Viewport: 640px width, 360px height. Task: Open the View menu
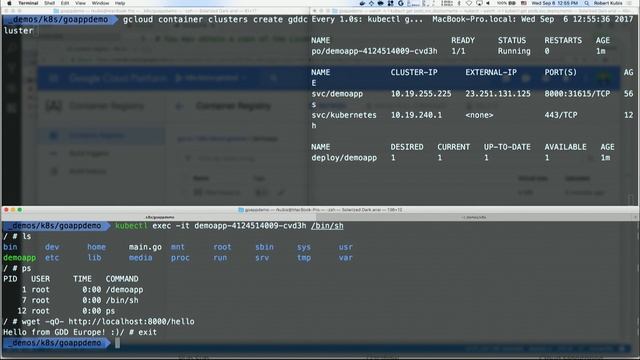click(80, 3)
